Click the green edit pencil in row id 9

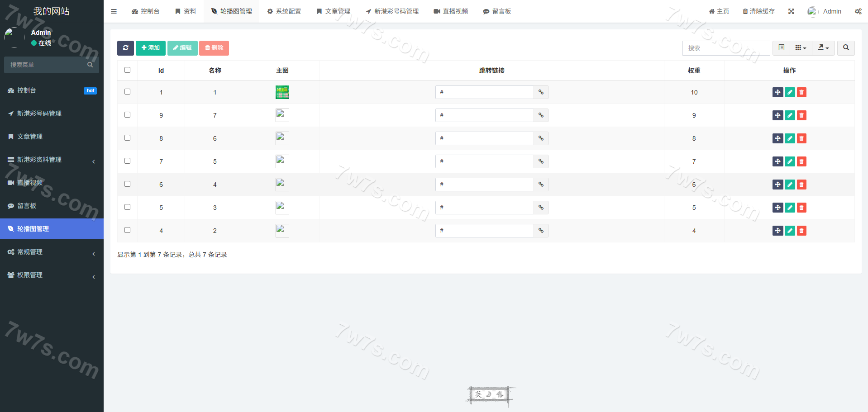point(790,115)
